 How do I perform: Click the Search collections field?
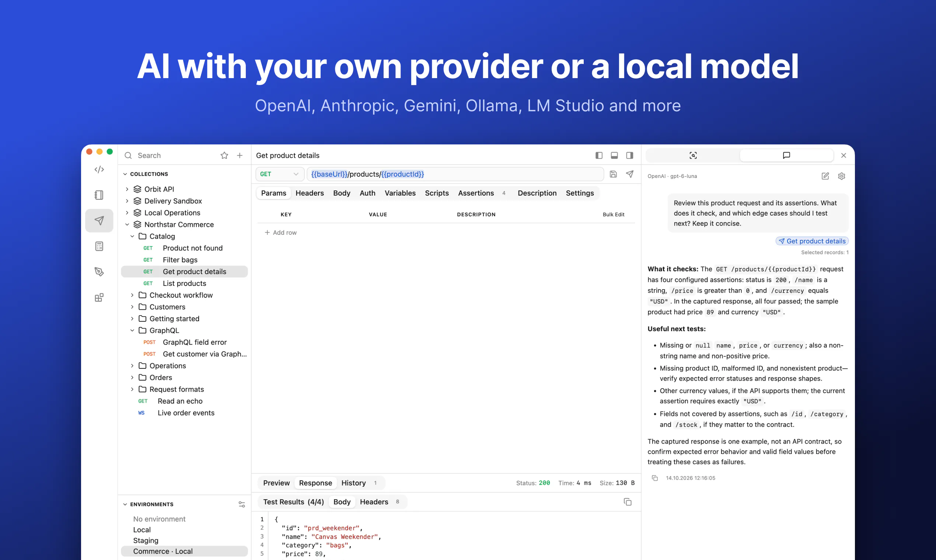(x=170, y=155)
